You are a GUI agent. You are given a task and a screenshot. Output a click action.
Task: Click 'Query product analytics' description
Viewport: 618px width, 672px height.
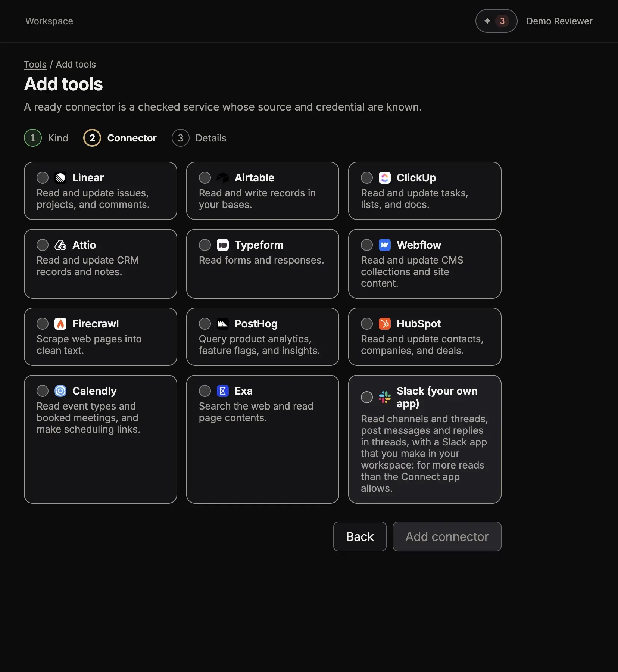pos(259,345)
